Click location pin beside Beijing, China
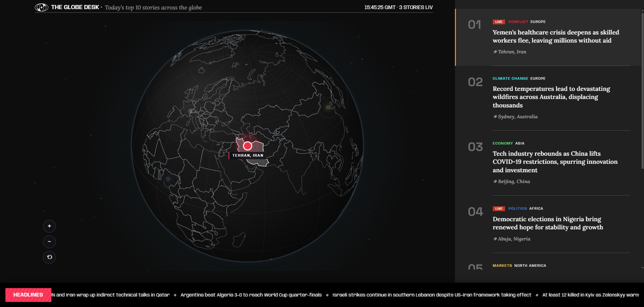The height and width of the screenshot is (307, 644). [495, 181]
